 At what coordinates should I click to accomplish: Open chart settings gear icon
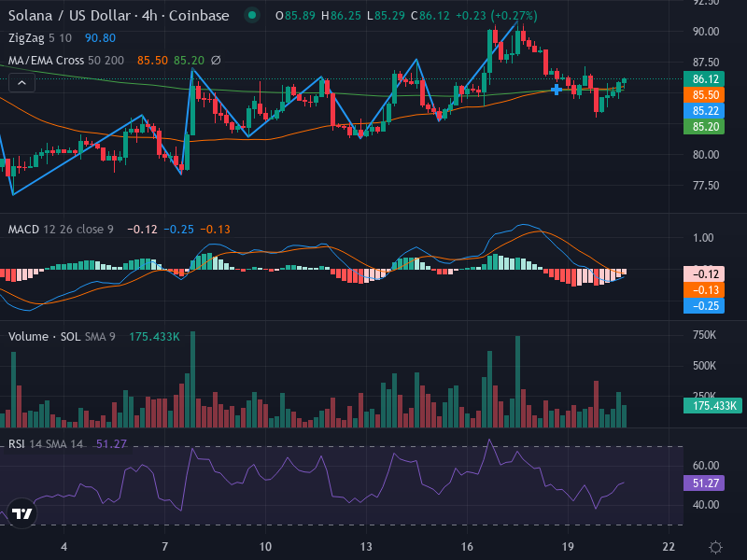click(x=715, y=547)
